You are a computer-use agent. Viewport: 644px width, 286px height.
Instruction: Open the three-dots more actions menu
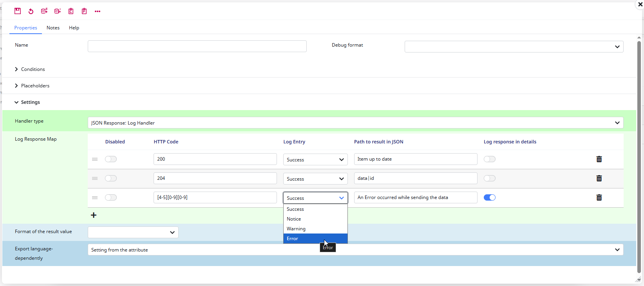pyautogui.click(x=98, y=11)
